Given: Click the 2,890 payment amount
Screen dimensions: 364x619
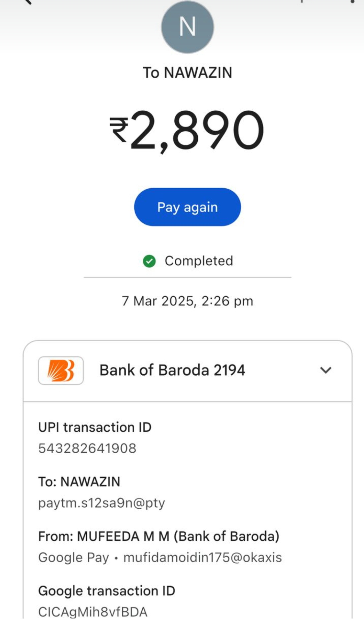Looking at the screenshot, I should 197,130.
